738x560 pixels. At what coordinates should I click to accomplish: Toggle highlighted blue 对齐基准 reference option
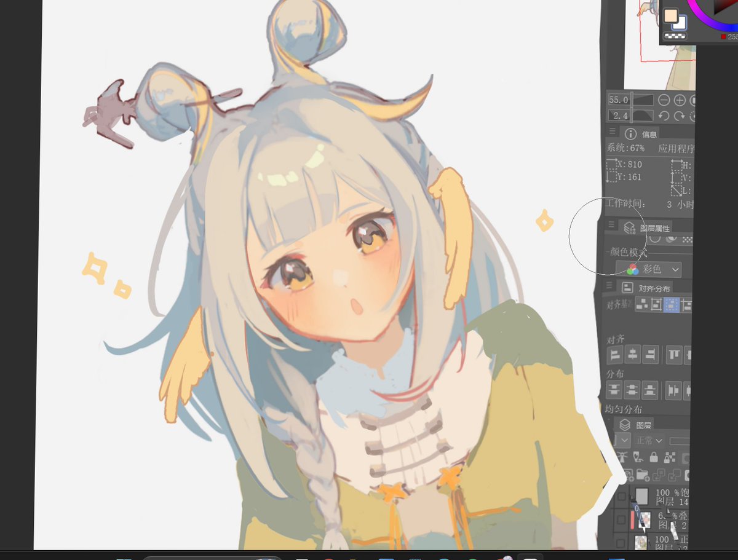(x=672, y=304)
